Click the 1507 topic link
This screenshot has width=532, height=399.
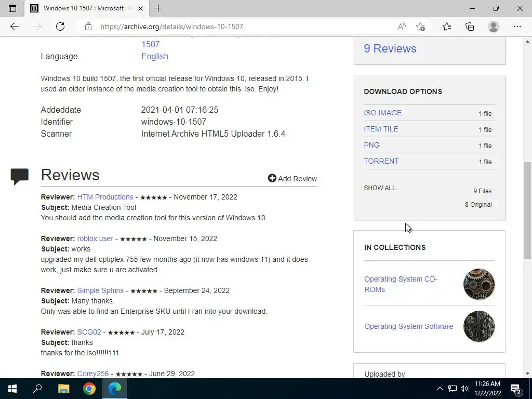click(x=150, y=45)
